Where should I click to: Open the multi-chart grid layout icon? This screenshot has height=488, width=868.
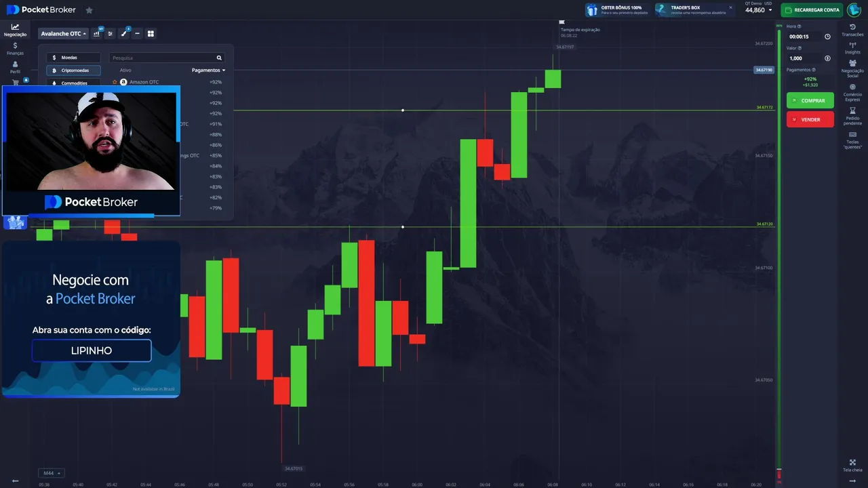(x=151, y=33)
